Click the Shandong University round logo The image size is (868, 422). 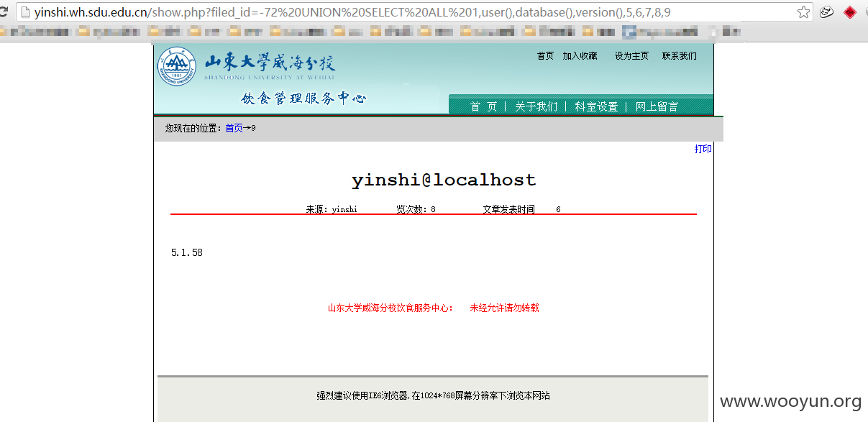(x=177, y=66)
